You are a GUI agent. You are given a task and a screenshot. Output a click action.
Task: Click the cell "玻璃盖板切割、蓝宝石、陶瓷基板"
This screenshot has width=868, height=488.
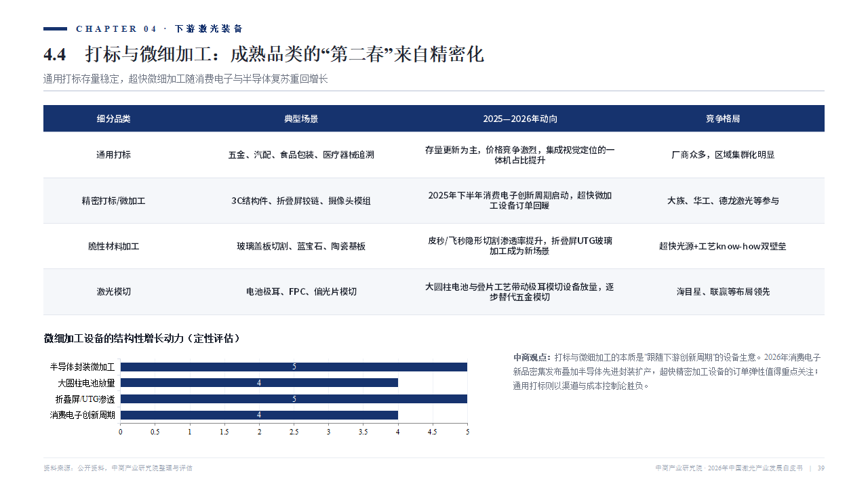tap(301, 246)
